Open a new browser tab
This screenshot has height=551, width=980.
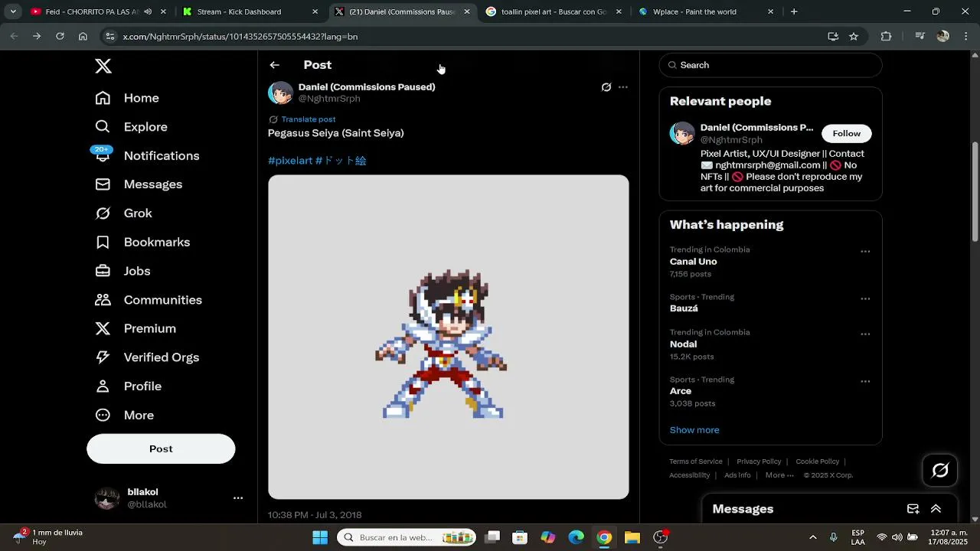coord(794,11)
